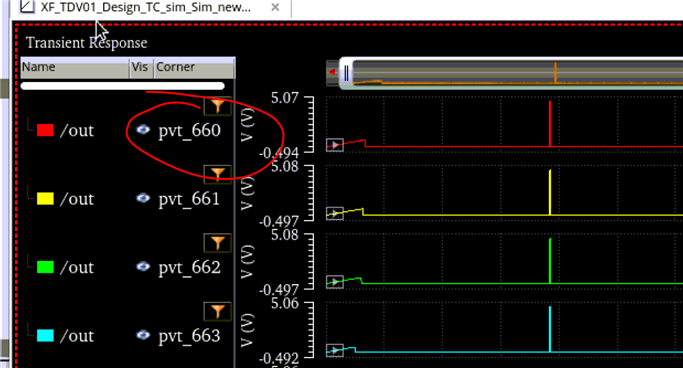Click the yellow trace play marker icon

[335, 213]
